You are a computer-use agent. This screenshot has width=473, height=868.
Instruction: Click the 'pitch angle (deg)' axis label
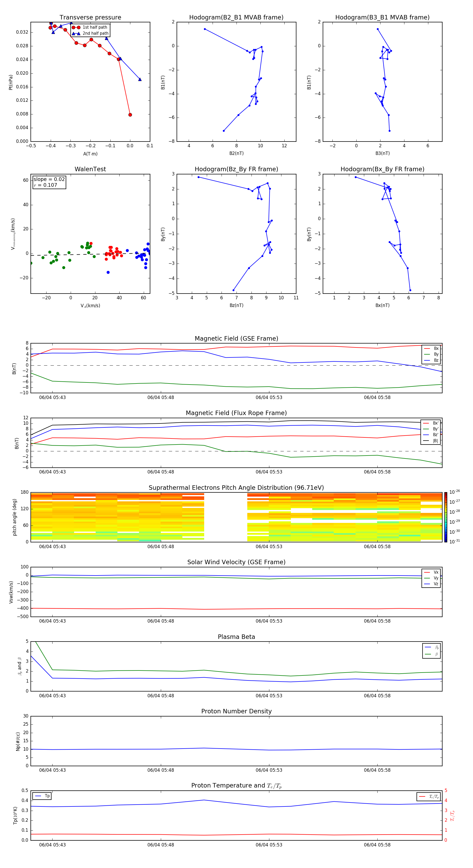coord(14,517)
